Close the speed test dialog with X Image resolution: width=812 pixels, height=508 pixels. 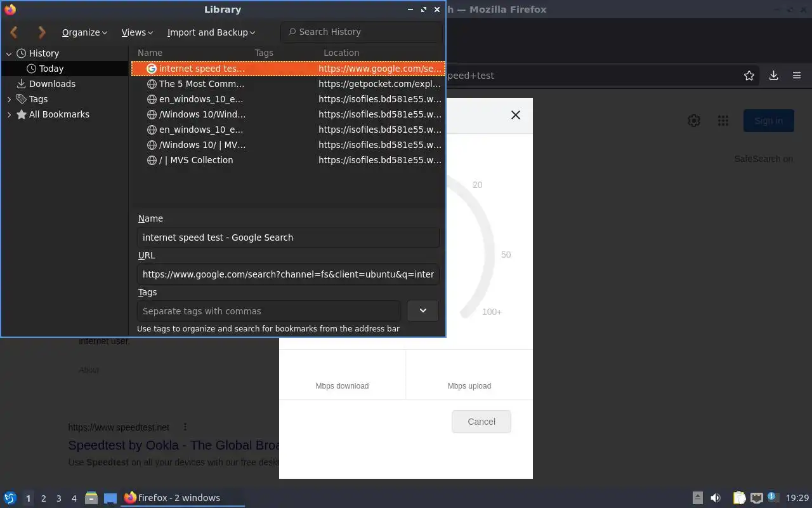click(516, 115)
